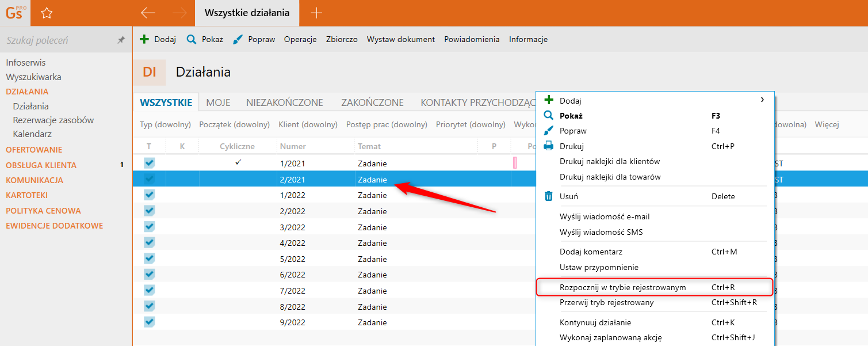Viewport: 868px width, 346px height.
Task: Toggle the checkbox in row 1/2021
Action: click(x=149, y=163)
